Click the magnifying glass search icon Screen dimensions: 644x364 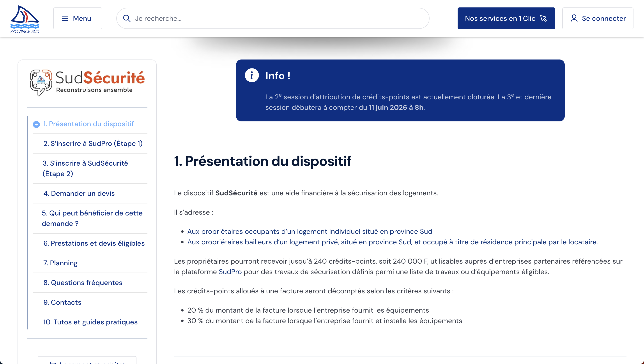127,18
